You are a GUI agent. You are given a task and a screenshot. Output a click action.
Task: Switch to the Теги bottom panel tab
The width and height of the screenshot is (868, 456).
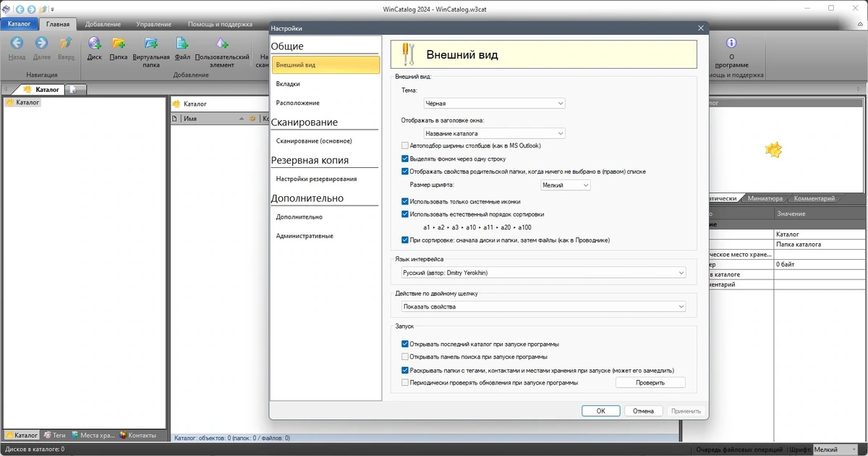[x=55, y=436]
